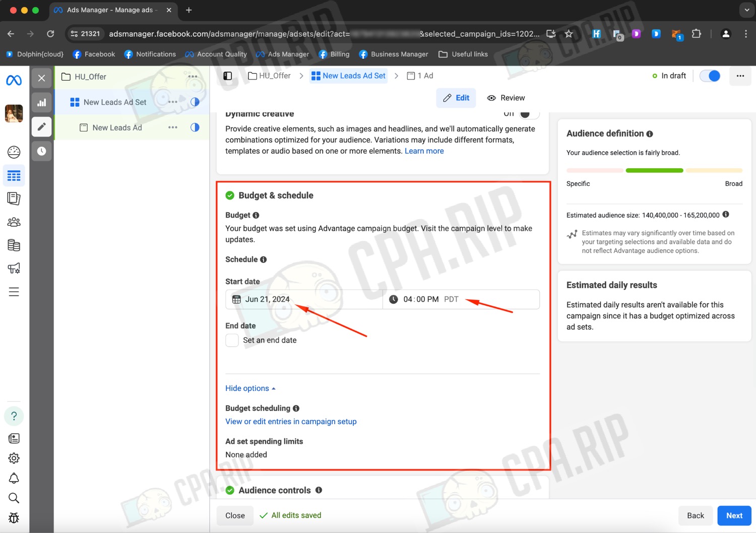Close the editing pane with X
This screenshot has width=756, height=533.
41,78
